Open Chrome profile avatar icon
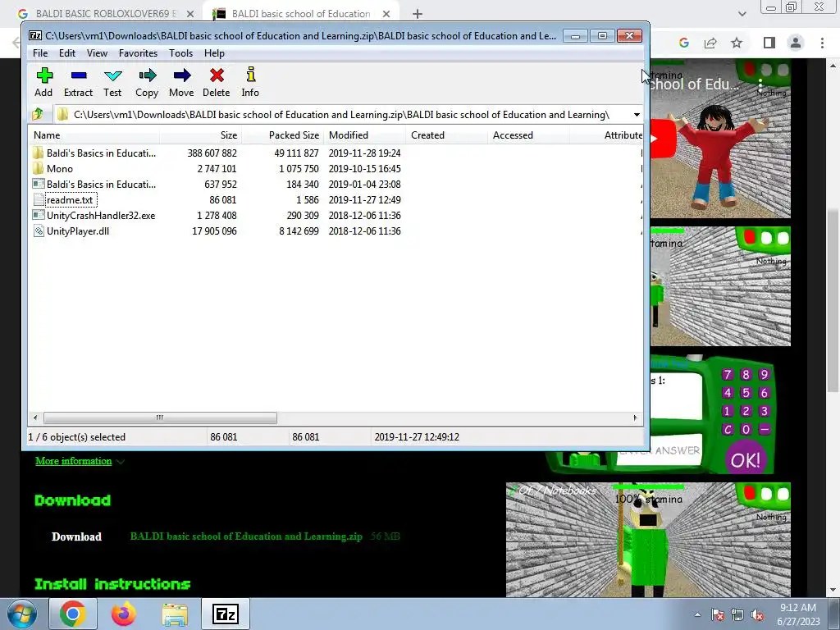 [x=796, y=43]
